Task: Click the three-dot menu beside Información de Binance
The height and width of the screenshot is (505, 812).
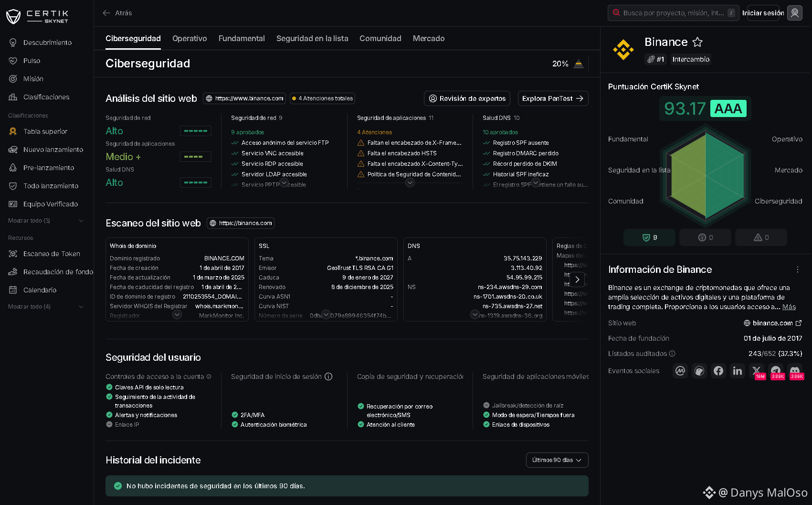Action: [798, 269]
